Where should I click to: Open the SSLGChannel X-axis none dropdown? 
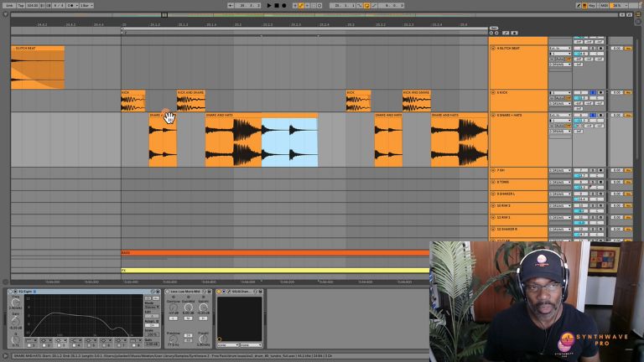coord(228,345)
